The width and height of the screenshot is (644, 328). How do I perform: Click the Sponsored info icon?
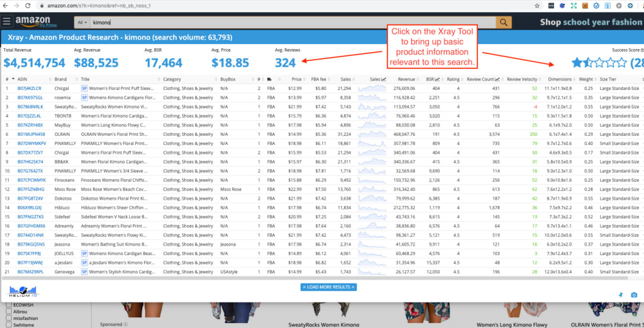pos(126,324)
